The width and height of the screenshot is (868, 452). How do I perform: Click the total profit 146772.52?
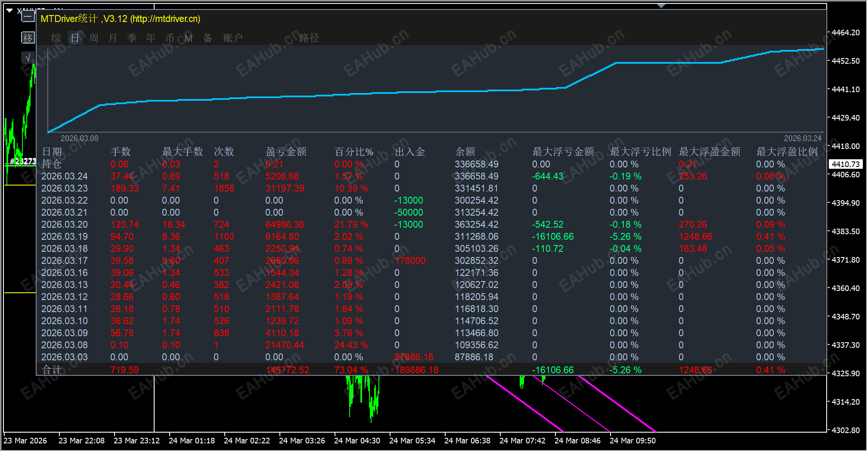tap(287, 370)
